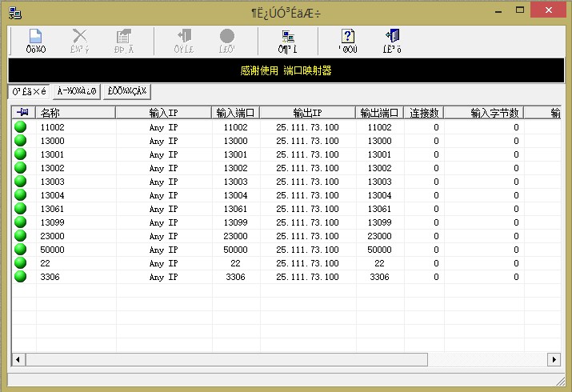Sort by the 连接数 column header

424,113
